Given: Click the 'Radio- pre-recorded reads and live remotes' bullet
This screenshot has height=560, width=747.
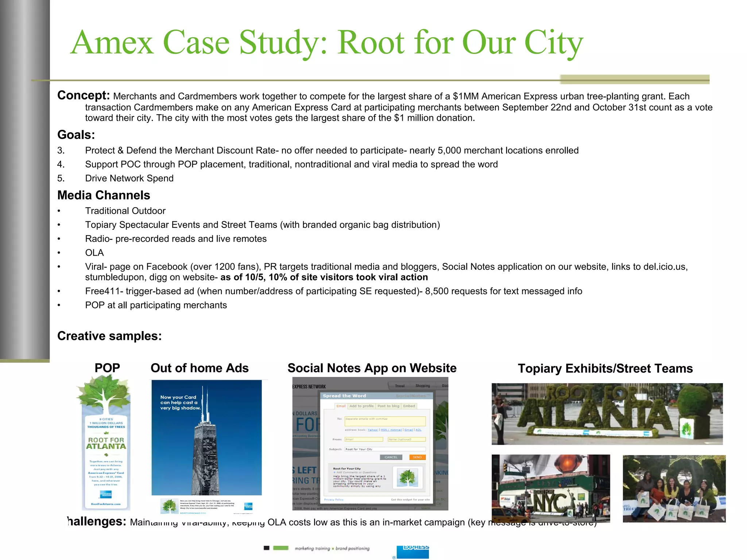Looking at the screenshot, I should tap(176, 239).
